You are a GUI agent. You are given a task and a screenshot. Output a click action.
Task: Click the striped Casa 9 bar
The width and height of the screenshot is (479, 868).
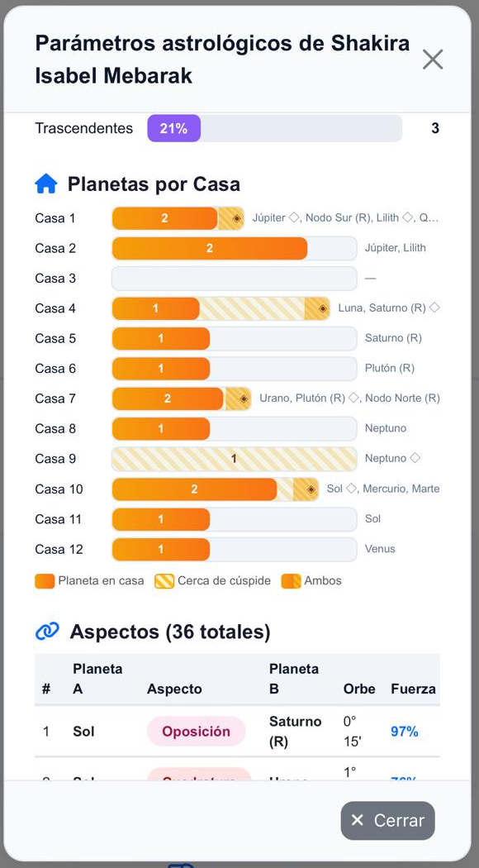pos(235,459)
